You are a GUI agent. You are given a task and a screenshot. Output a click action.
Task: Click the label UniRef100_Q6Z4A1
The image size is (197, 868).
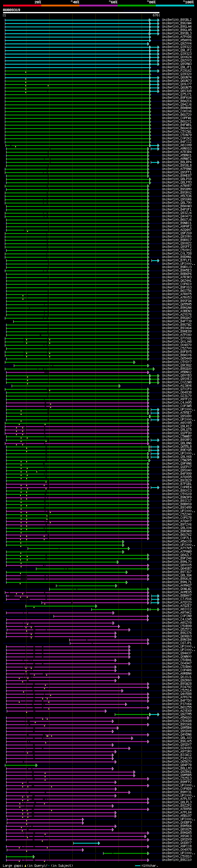177,281
